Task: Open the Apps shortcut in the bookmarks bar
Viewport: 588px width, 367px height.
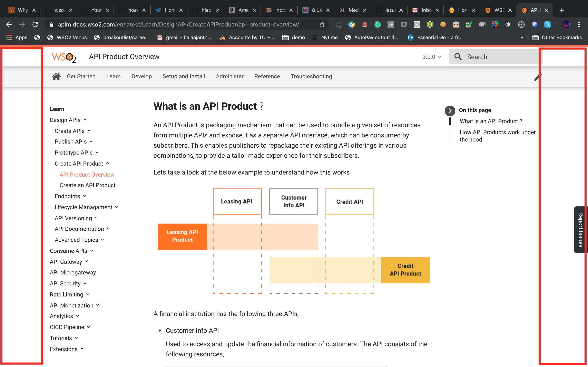Action: (16, 37)
